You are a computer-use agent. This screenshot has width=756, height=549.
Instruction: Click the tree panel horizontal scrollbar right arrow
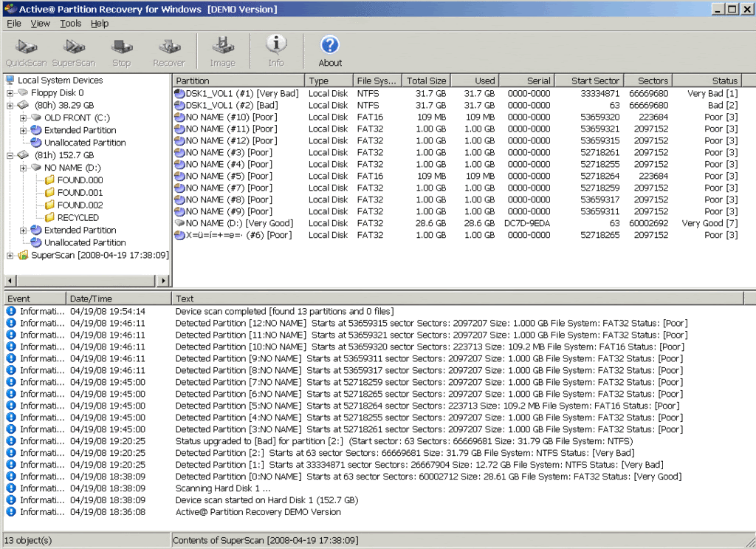164,281
